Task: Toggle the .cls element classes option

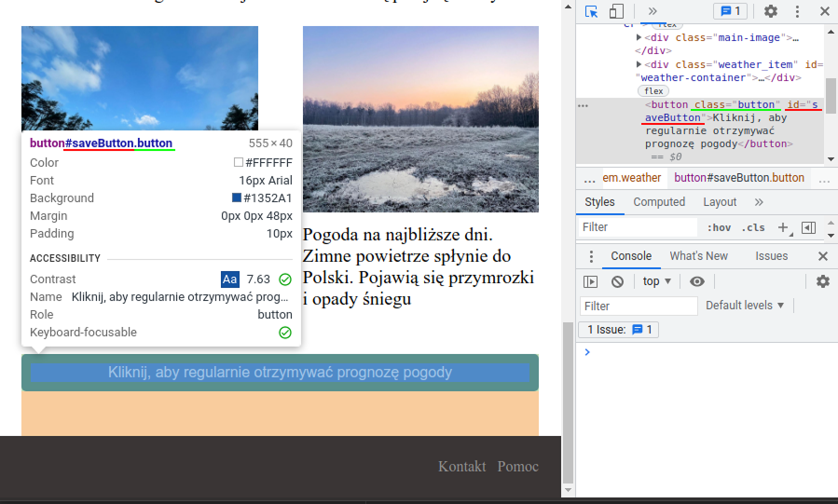Action: (753, 227)
